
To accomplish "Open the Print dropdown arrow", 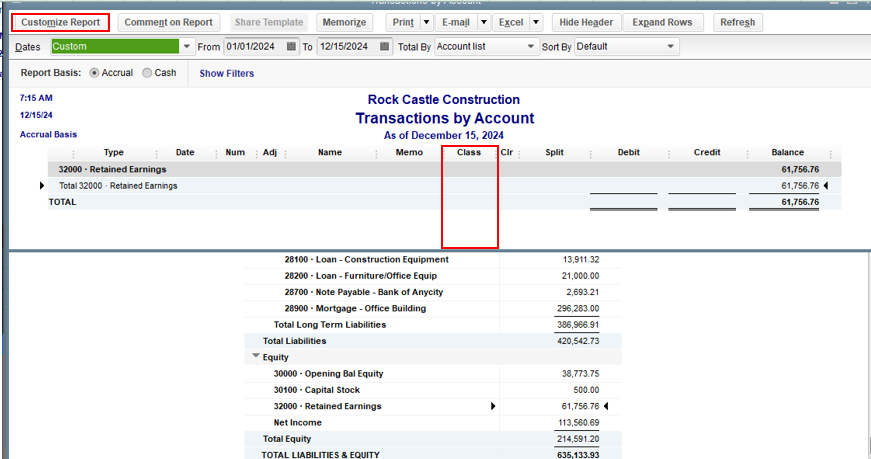I will [427, 22].
